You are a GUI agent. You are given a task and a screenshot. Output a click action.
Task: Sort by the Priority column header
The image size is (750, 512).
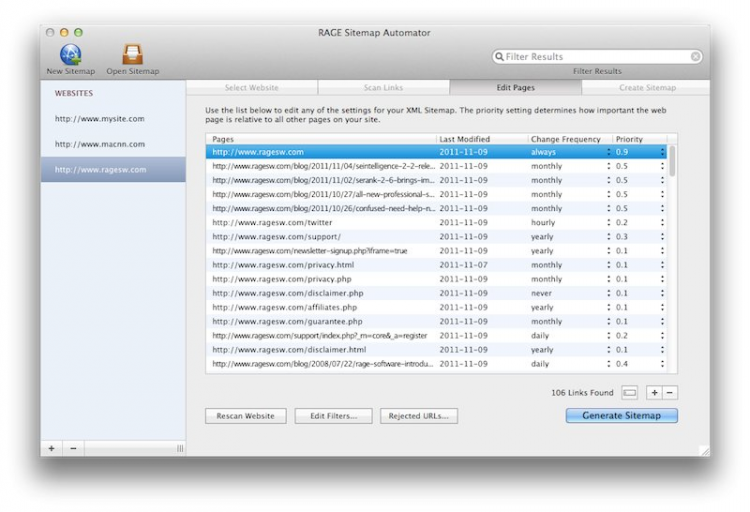[x=640, y=139]
